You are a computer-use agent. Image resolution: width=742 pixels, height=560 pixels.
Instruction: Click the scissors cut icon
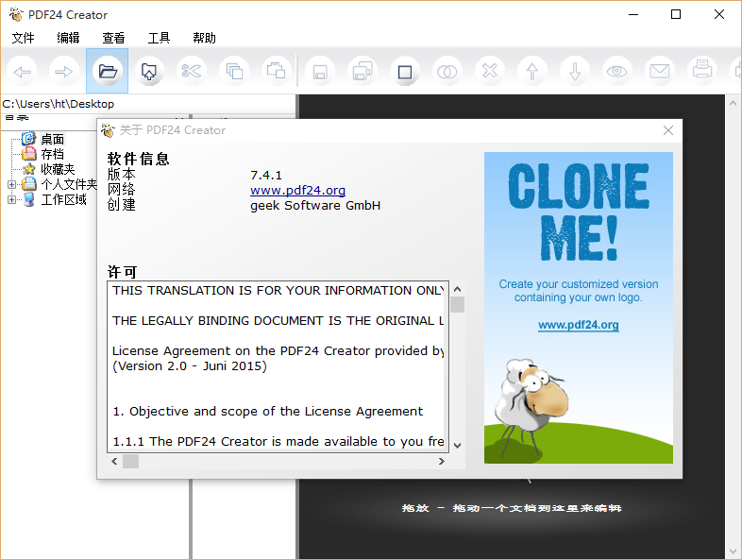click(x=192, y=71)
